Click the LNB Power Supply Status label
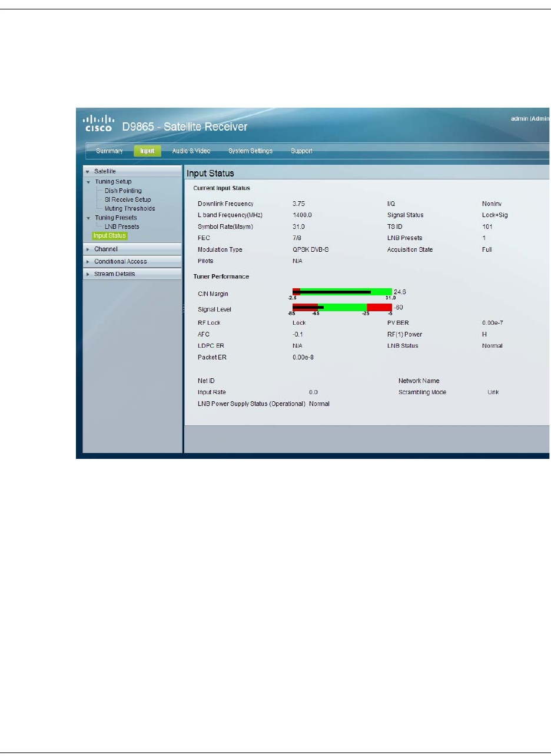This screenshot has height=756, width=551. (x=252, y=404)
